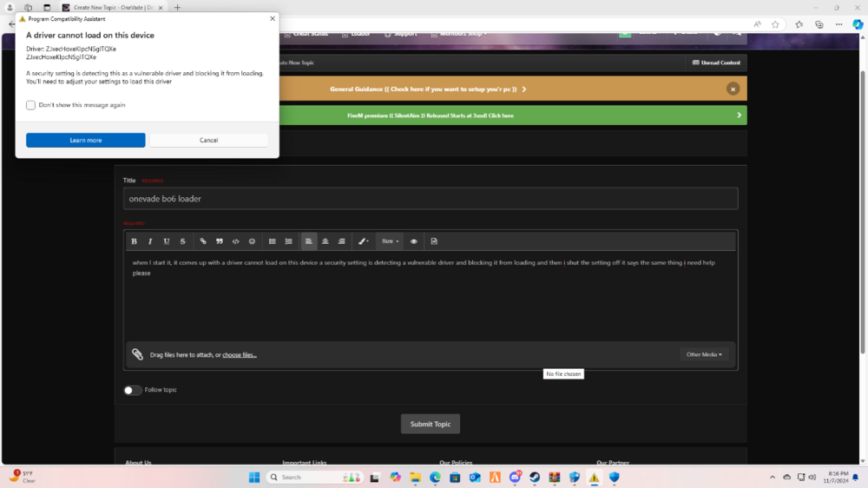Insert a code block with the code icon

point(236,241)
